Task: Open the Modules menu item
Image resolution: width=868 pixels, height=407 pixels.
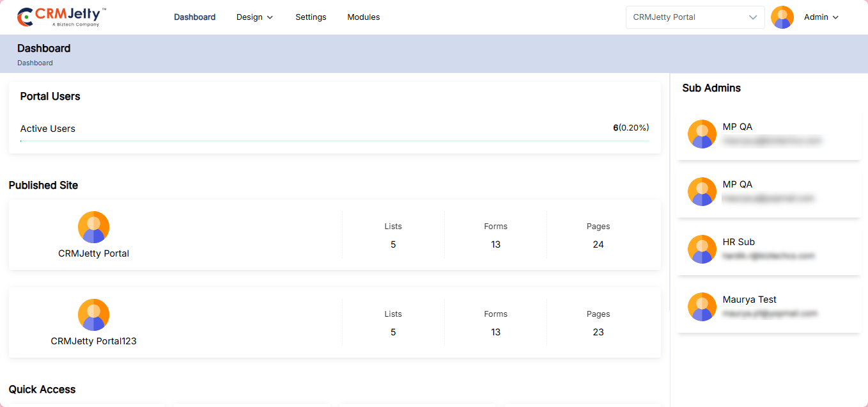Action: pyautogui.click(x=364, y=17)
